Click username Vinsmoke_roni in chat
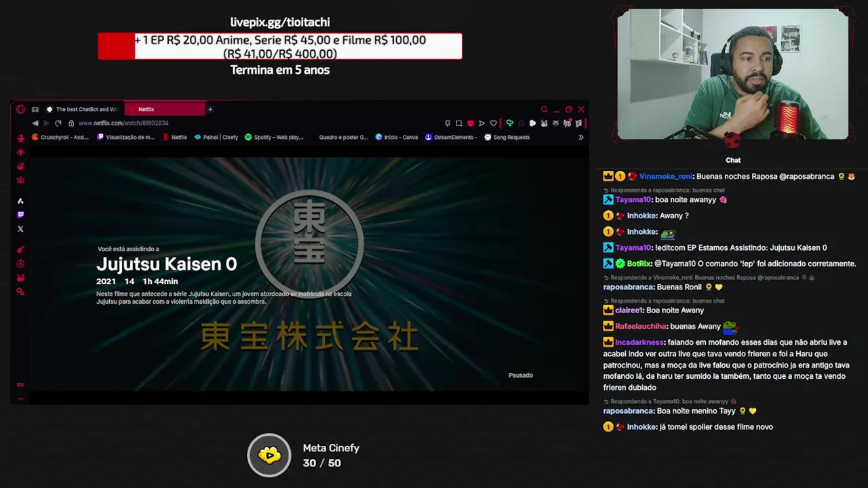Viewport: 868px width, 488px height. tap(665, 176)
